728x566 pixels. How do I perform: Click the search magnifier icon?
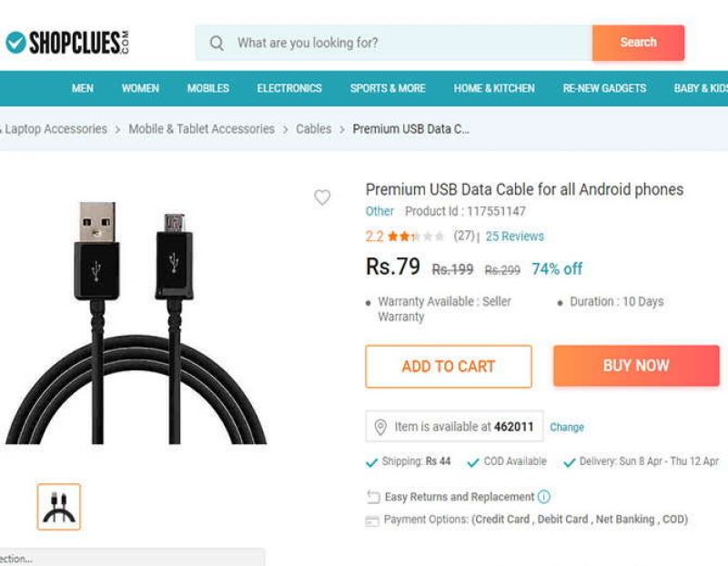pyautogui.click(x=217, y=43)
